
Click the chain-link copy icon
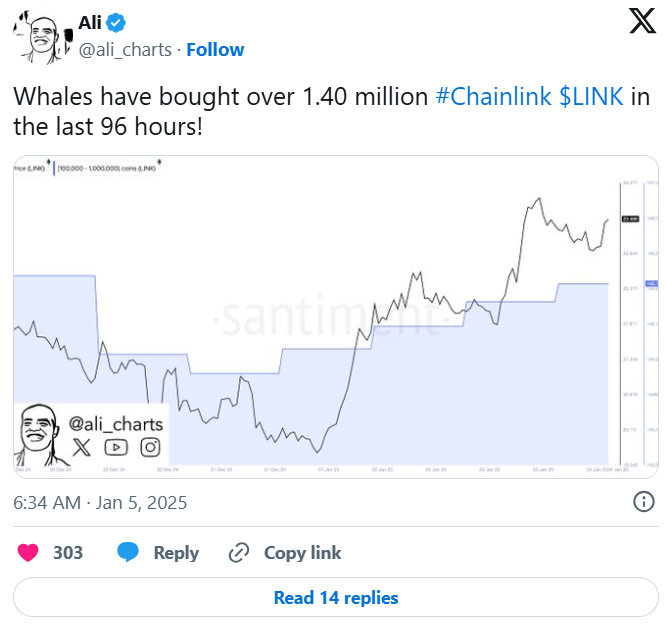click(238, 552)
